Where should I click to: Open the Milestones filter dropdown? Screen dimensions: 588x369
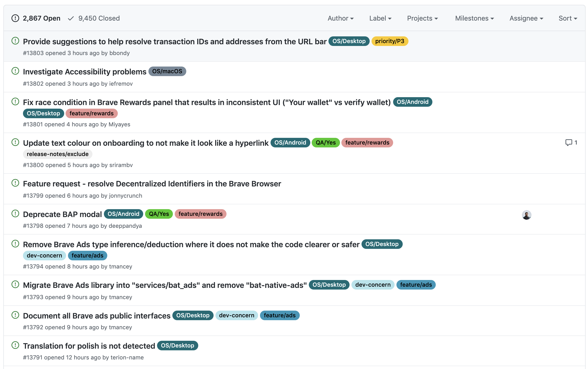tap(474, 18)
